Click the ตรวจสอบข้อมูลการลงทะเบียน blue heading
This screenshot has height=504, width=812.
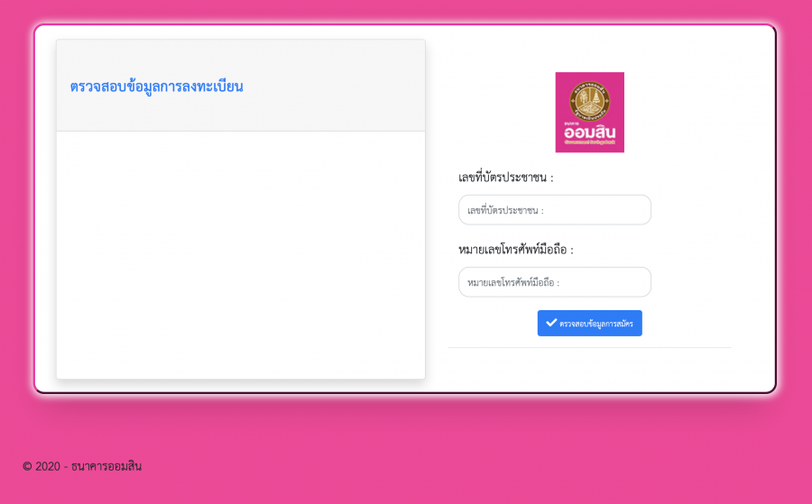[x=156, y=87]
